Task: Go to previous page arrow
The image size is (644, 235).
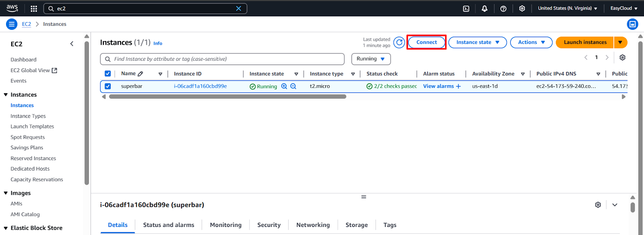Action: [x=586, y=58]
